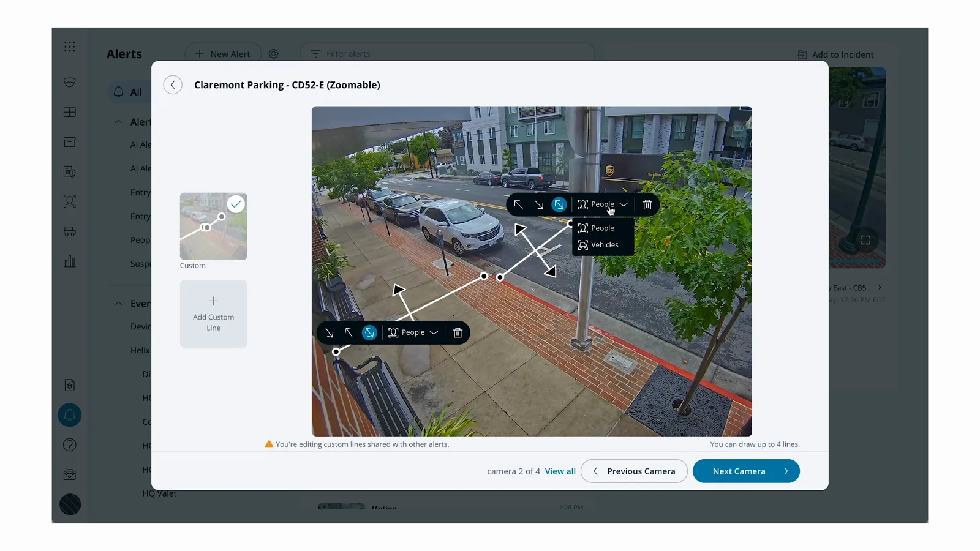The image size is (980, 551).
Task: Open the lower line's People dropdown
Action: point(413,332)
